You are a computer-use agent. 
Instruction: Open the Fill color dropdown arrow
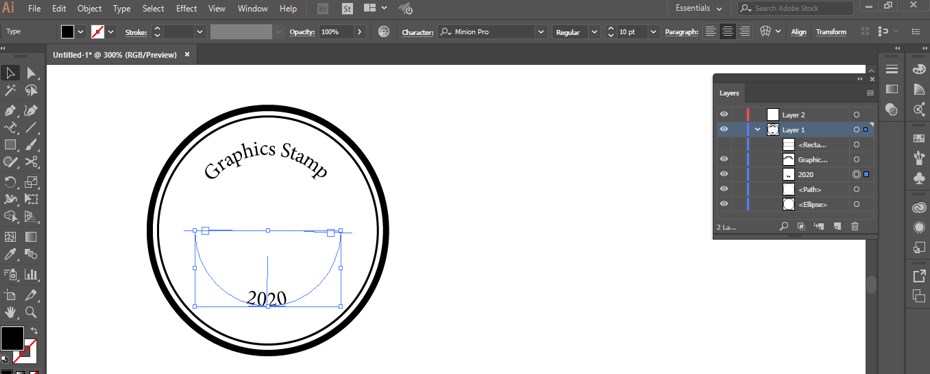point(81,32)
